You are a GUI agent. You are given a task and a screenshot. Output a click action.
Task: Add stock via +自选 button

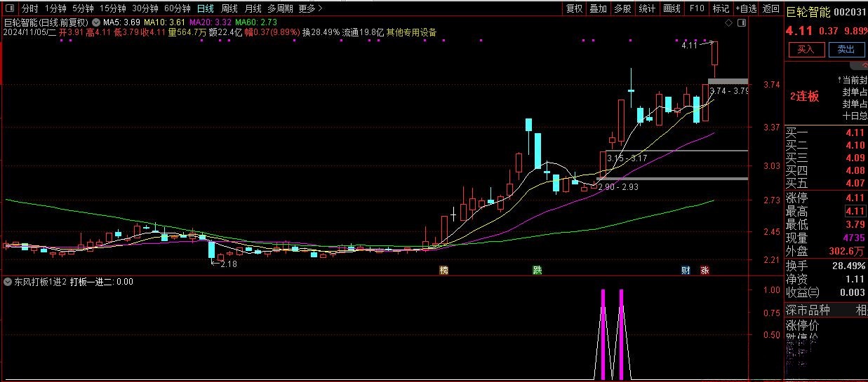click(x=746, y=9)
